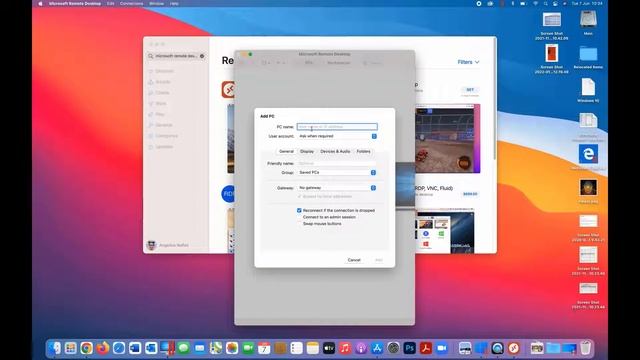This screenshot has width=640, height=360.
Task: Switch to the Display tab
Action: point(307,151)
